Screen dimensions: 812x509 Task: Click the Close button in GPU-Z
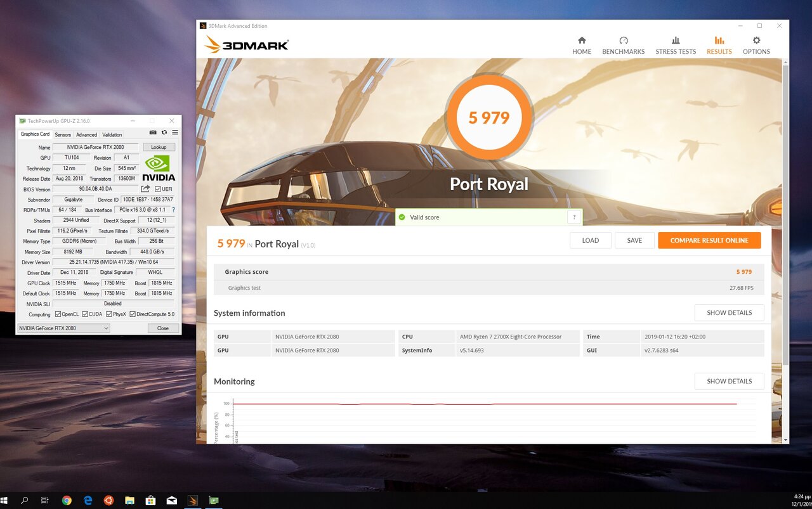pos(163,328)
